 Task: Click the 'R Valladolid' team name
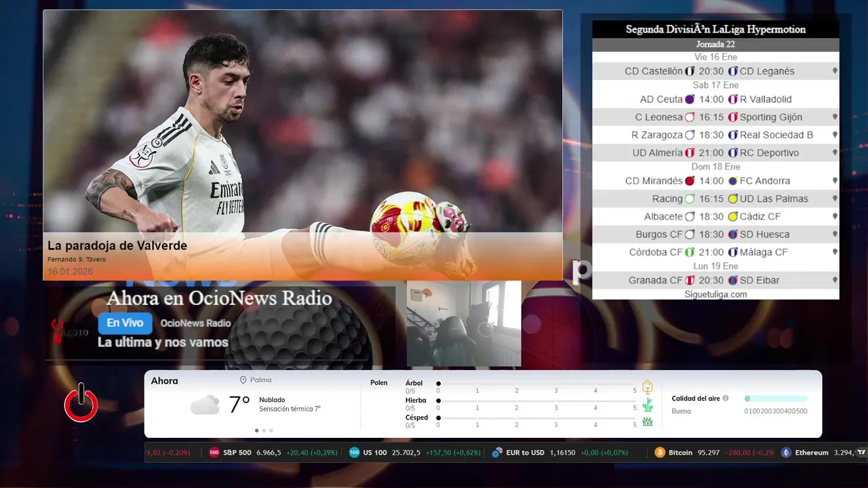tap(766, 100)
